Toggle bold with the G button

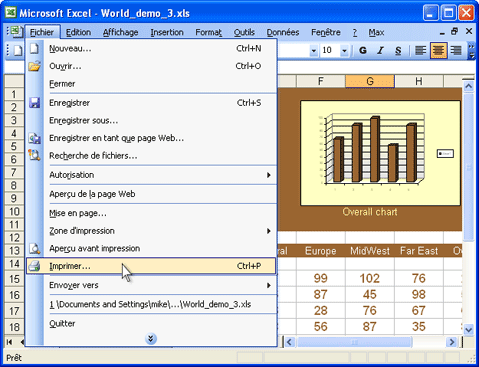(363, 50)
